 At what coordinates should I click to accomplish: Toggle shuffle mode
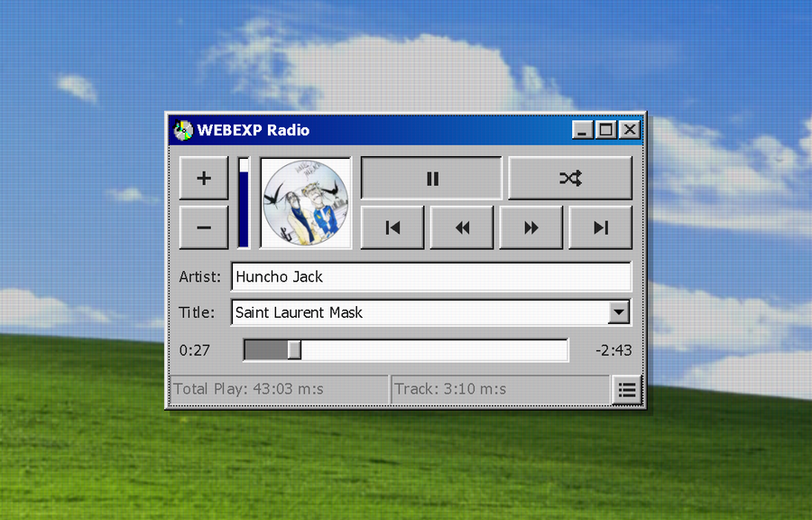click(x=570, y=178)
